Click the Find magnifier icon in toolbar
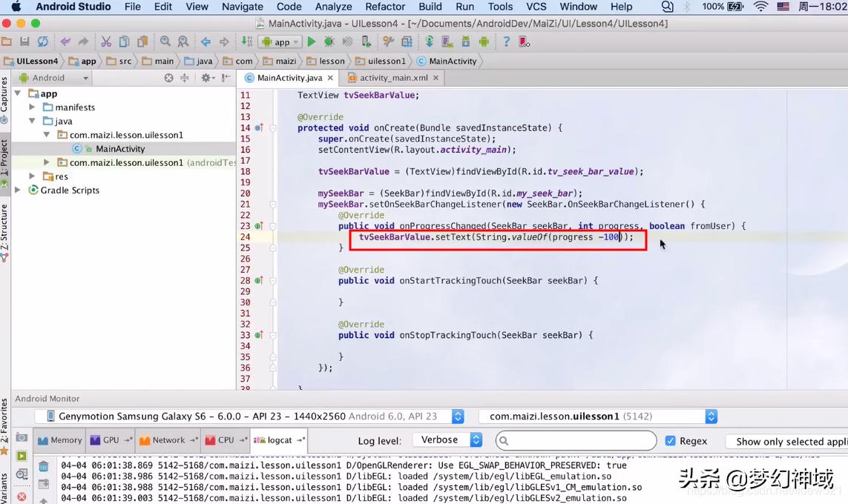 tap(165, 42)
